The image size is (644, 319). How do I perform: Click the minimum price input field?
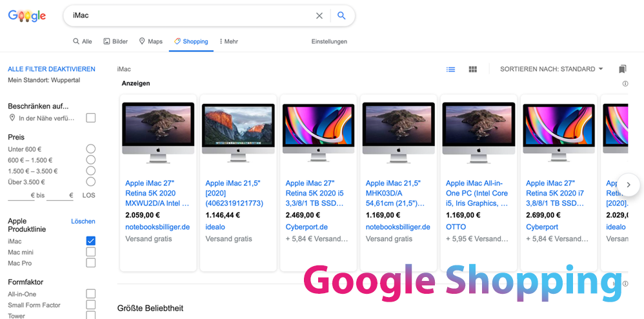tap(21, 195)
